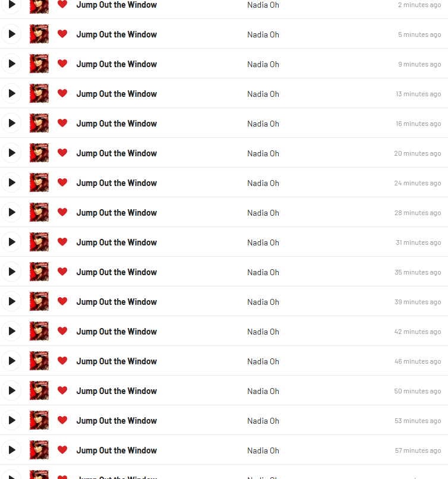
Task: Unlove the track from 5 minutes ago
Action: pos(62,34)
